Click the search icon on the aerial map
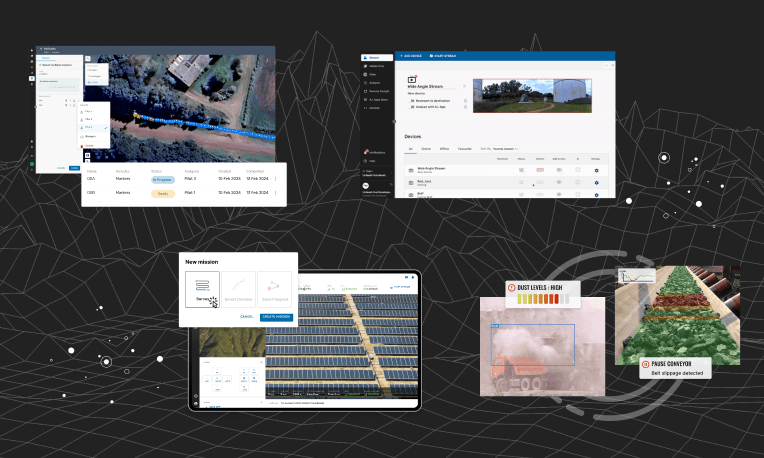 (x=88, y=58)
